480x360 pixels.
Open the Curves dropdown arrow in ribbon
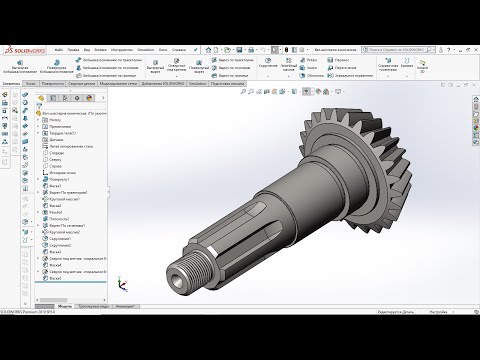click(407, 76)
